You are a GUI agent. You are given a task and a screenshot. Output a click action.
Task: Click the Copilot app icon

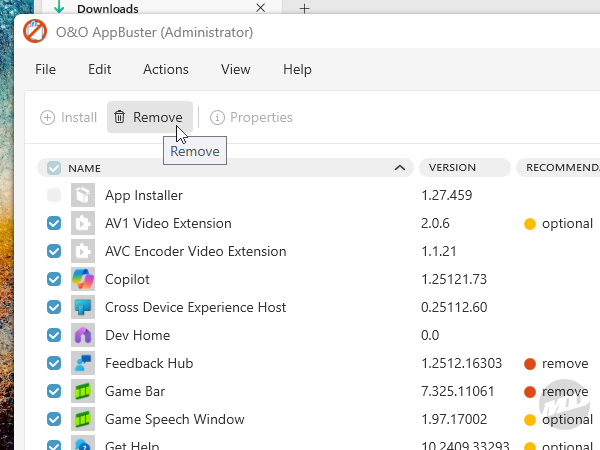83,279
